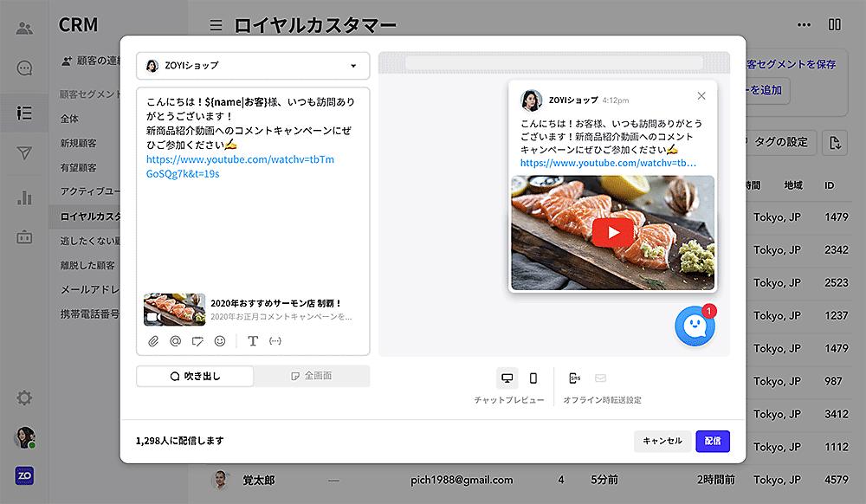
Task: Click the @ mention icon in editor
Action: 175,341
